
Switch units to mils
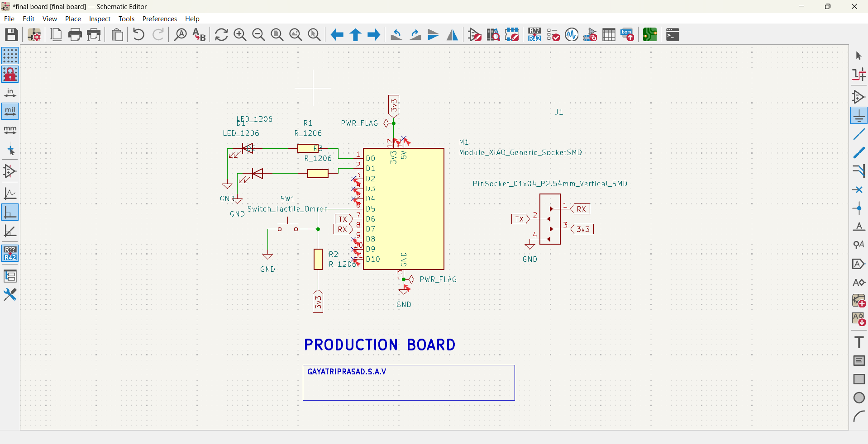click(x=10, y=111)
